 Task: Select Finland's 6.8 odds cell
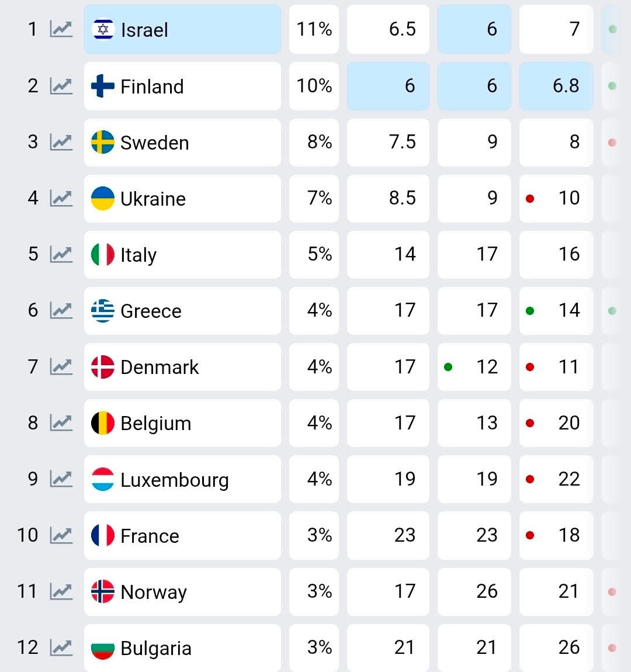pos(556,86)
